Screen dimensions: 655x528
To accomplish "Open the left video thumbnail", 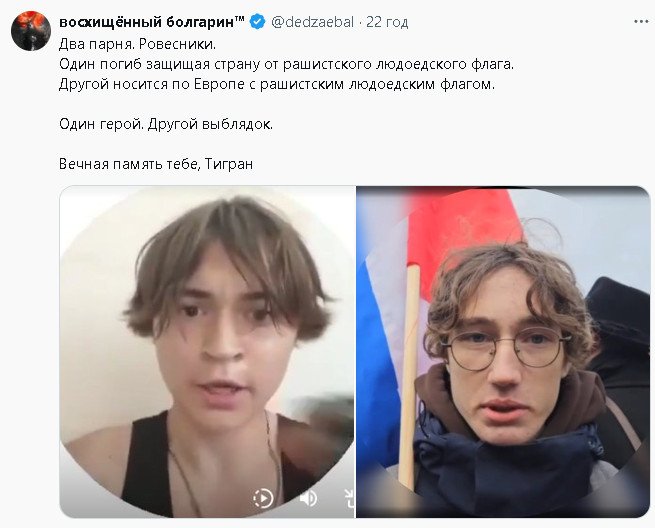I will coord(207,352).
